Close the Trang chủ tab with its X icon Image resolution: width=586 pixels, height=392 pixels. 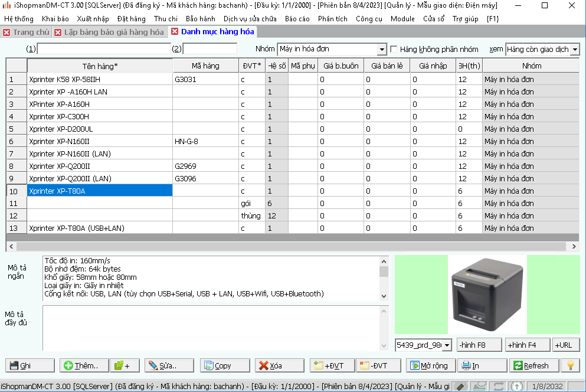[6, 32]
